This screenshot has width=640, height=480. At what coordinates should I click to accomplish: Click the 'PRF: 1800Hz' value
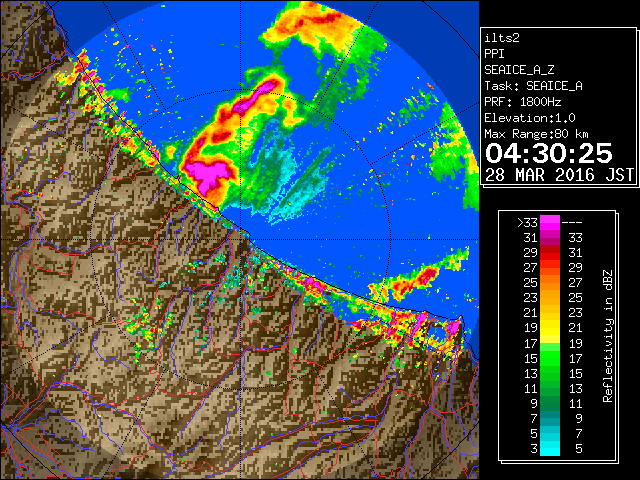click(x=523, y=102)
